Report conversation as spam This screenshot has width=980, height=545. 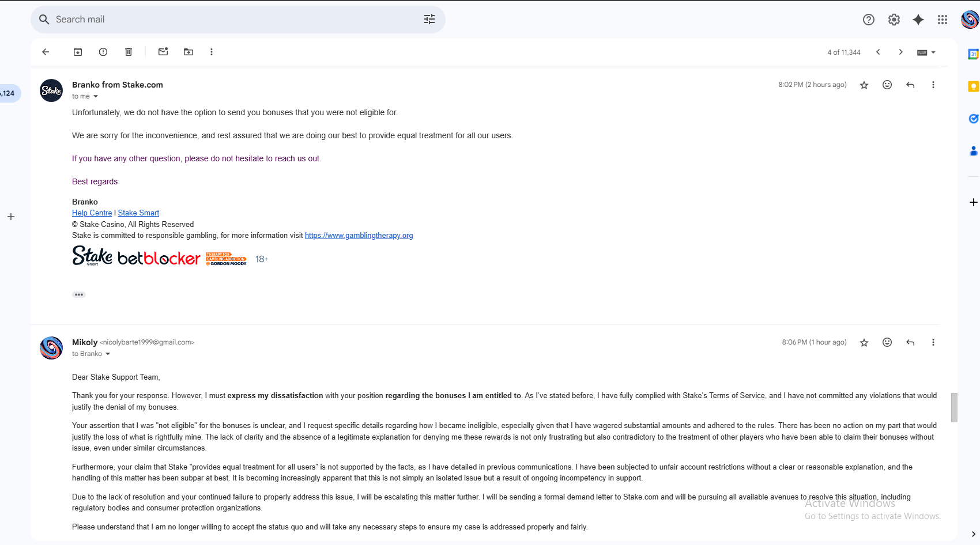point(103,52)
